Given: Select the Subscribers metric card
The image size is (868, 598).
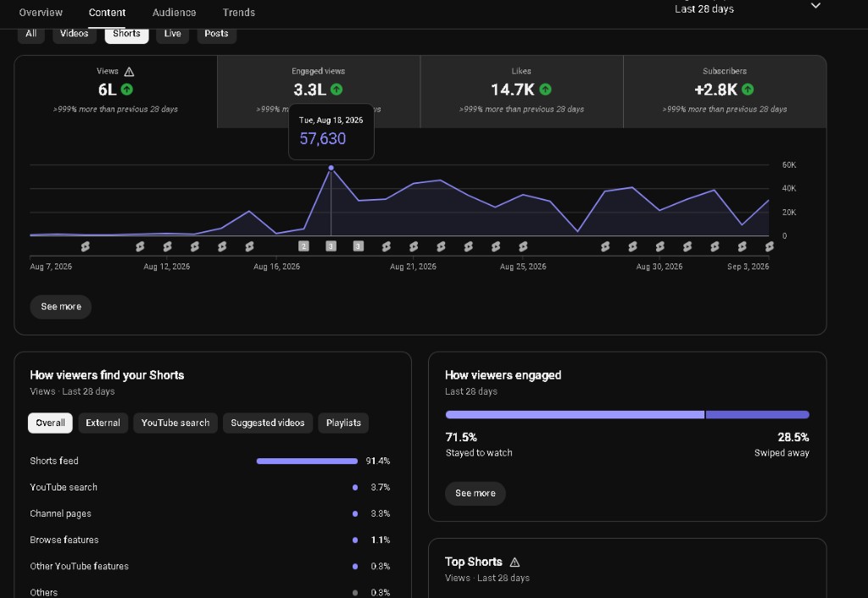Looking at the screenshot, I should (x=725, y=91).
